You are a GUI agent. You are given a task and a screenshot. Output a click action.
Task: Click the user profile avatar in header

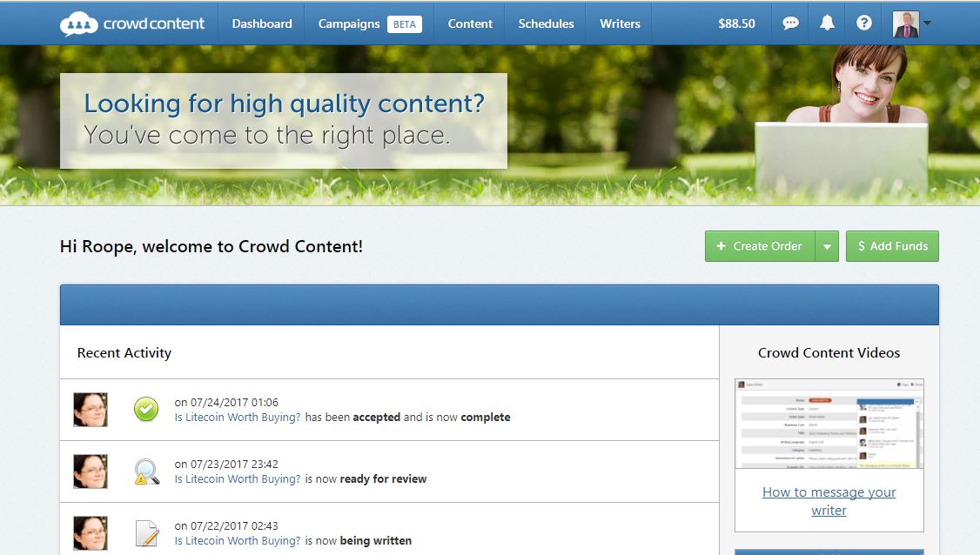coord(906,23)
